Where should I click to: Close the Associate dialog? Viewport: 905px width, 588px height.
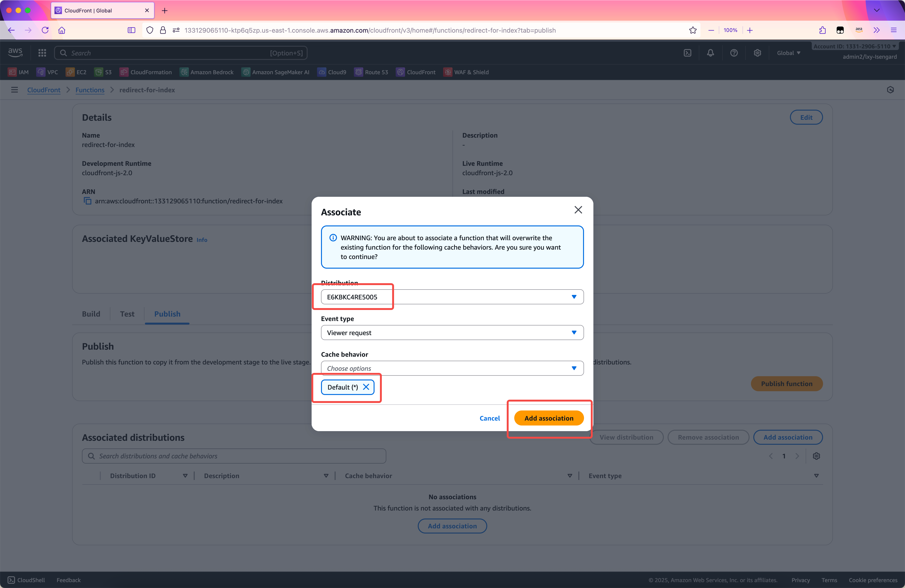[578, 209]
